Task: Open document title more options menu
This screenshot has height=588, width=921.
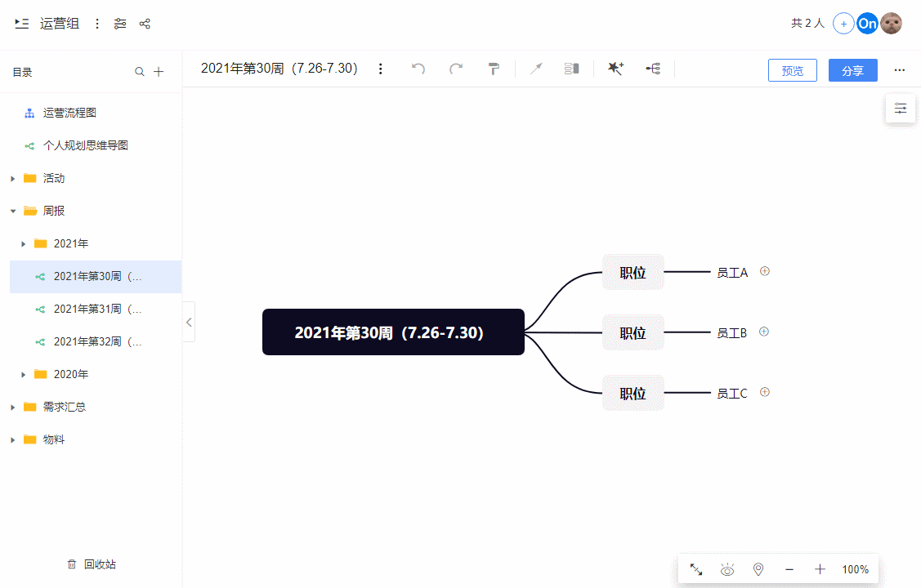Action: pos(381,69)
